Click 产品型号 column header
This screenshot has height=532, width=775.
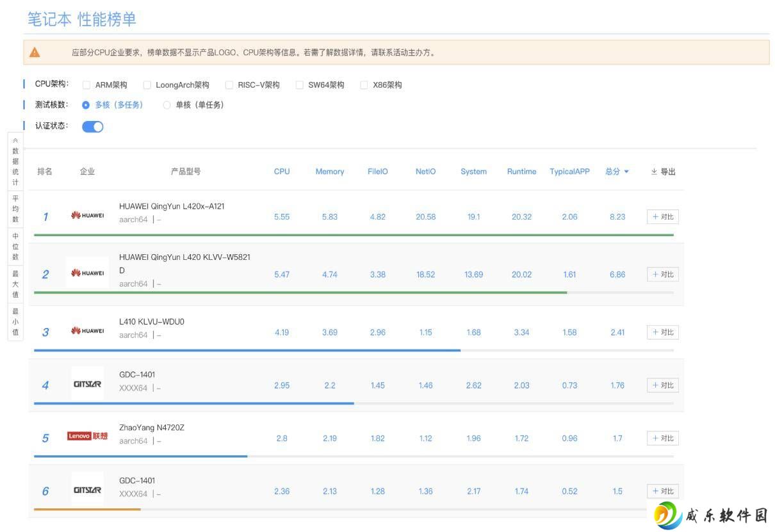pos(186,172)
